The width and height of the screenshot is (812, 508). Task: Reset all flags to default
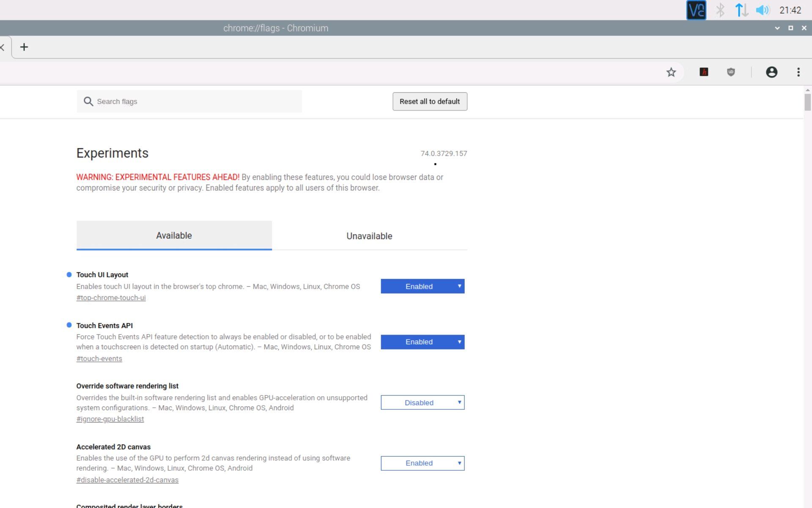point(430,102)
